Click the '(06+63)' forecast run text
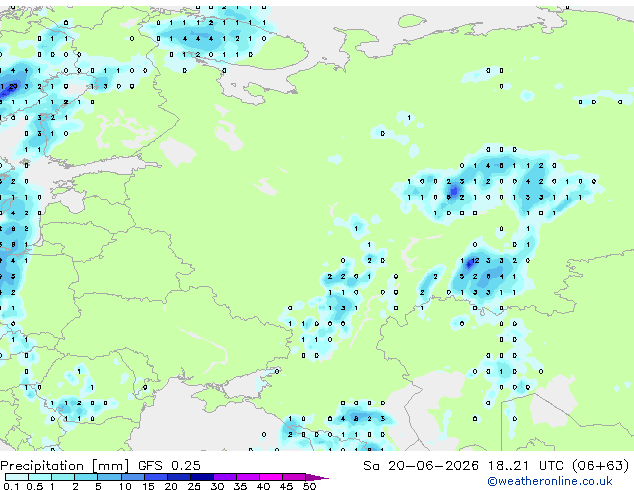This screenshot has width=634, height=490. (600, 466)
